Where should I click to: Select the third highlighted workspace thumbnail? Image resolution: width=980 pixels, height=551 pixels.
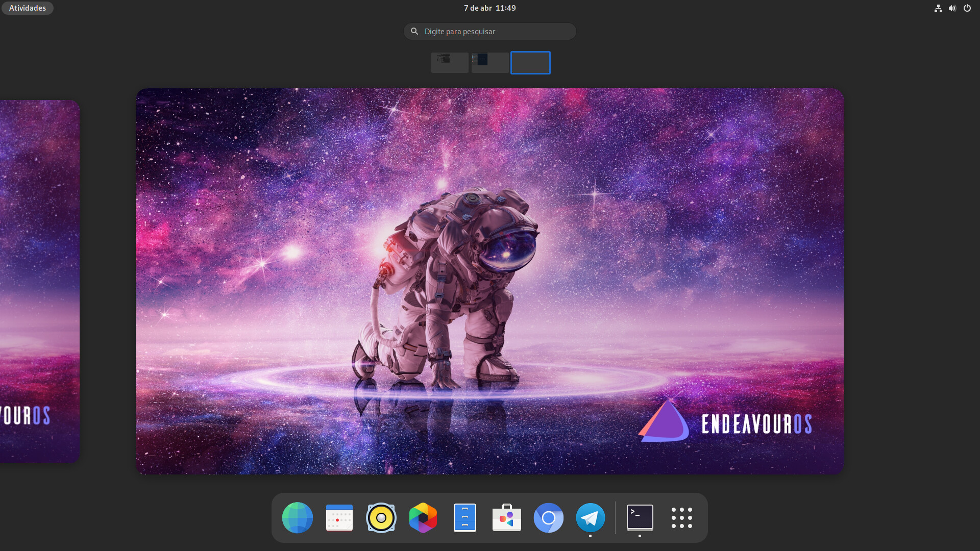[530, 63]
